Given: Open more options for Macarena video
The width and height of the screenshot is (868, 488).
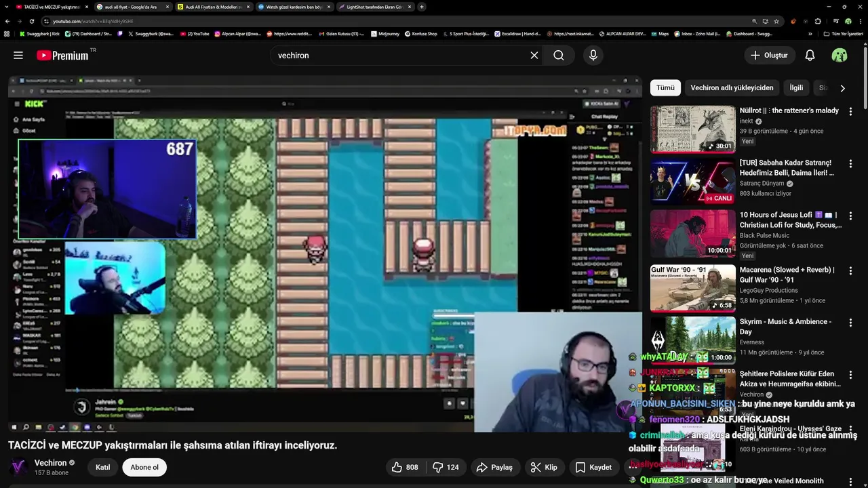Looking at the screenshot, I should tap(850, 270).
